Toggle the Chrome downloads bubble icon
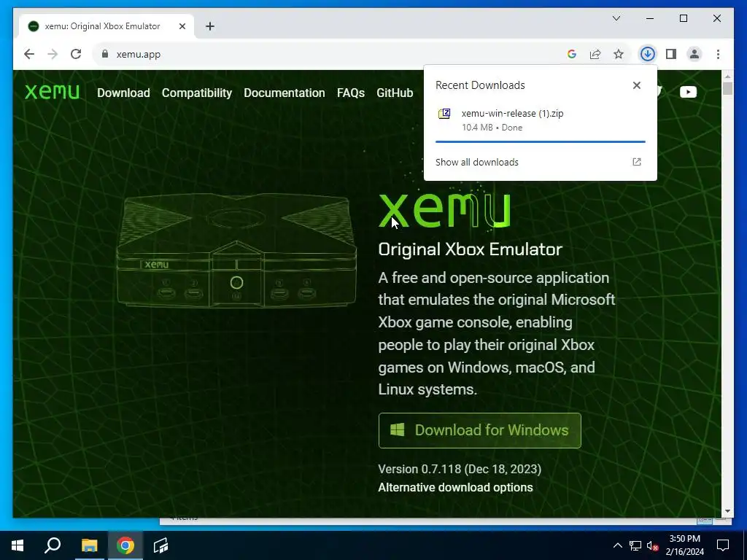 click(648, 54)
